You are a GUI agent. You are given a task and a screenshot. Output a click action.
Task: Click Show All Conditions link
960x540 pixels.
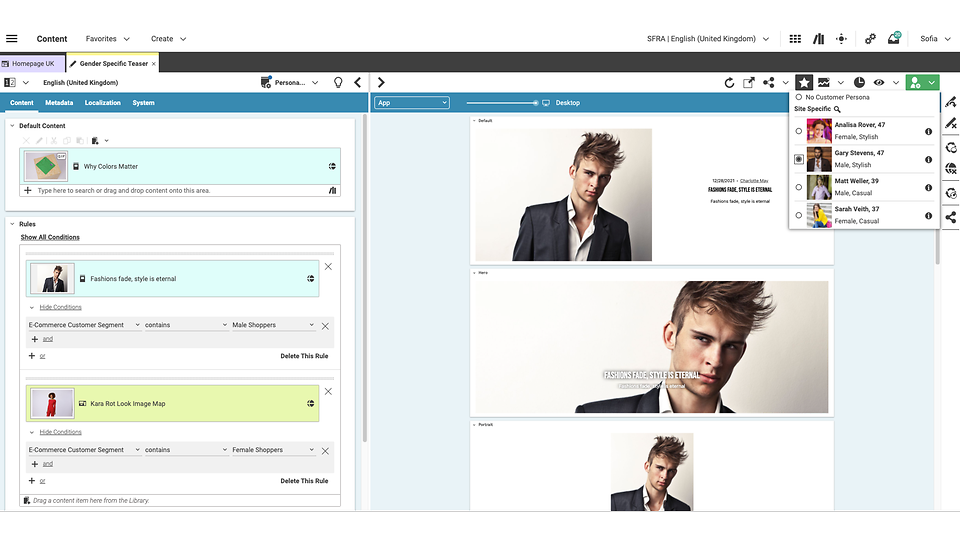pos(50,238)
